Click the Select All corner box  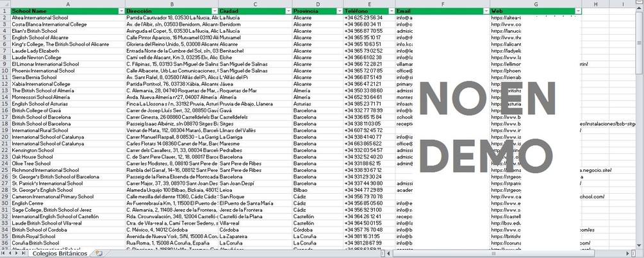[5, 4]
